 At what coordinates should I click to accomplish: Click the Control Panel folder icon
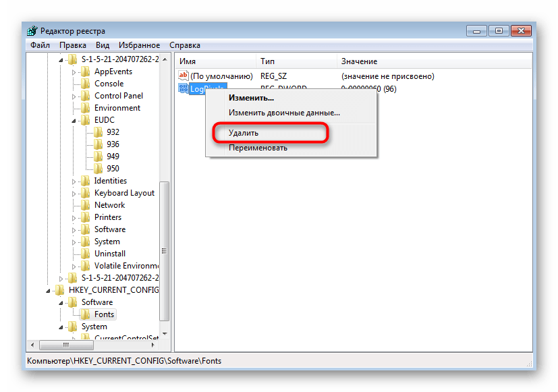pos(86,96)
